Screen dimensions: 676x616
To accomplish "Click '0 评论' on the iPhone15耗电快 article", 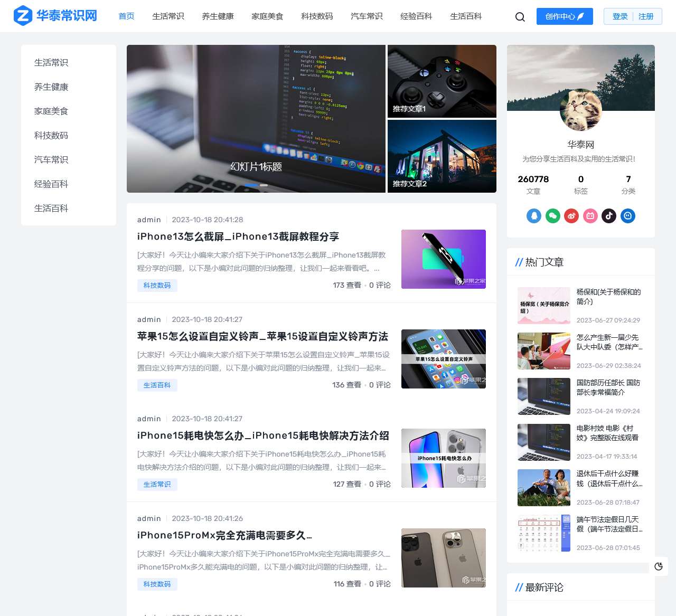I will pyautogui.click(x=380, y=484).
